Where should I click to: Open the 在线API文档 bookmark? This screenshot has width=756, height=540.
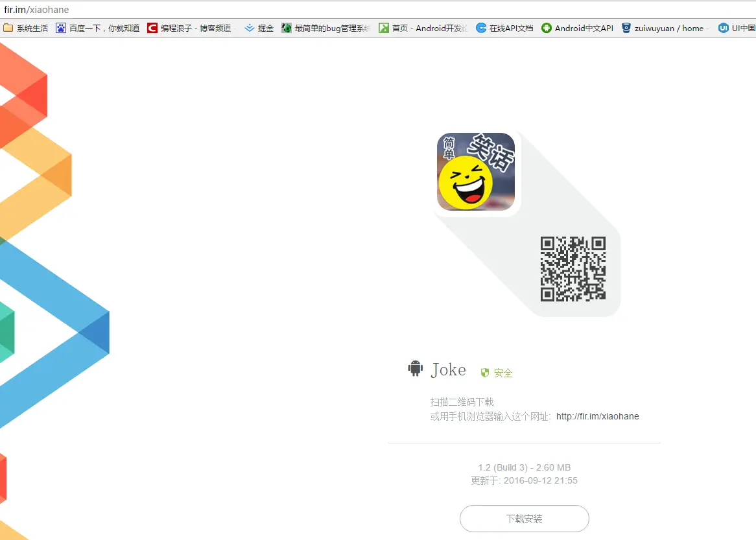tap(505, 28)
